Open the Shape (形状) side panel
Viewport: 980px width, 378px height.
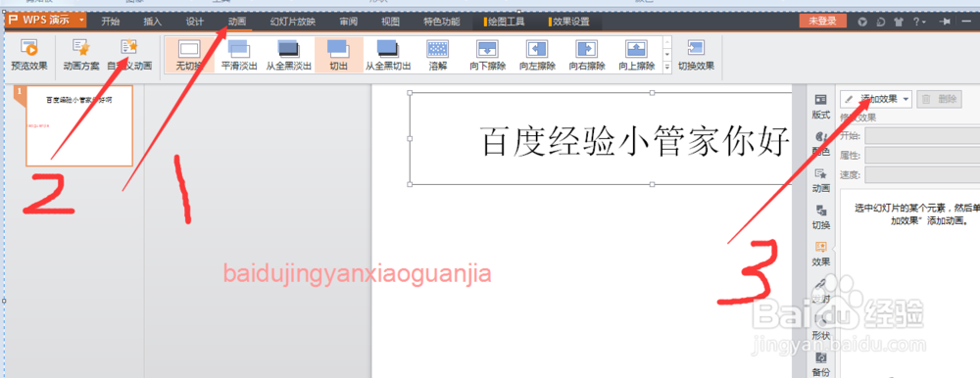coord(820,327)
